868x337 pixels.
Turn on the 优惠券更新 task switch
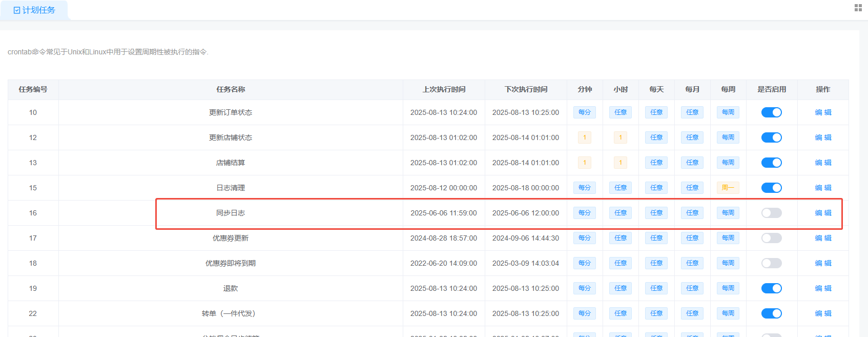[x=771, y=238]
